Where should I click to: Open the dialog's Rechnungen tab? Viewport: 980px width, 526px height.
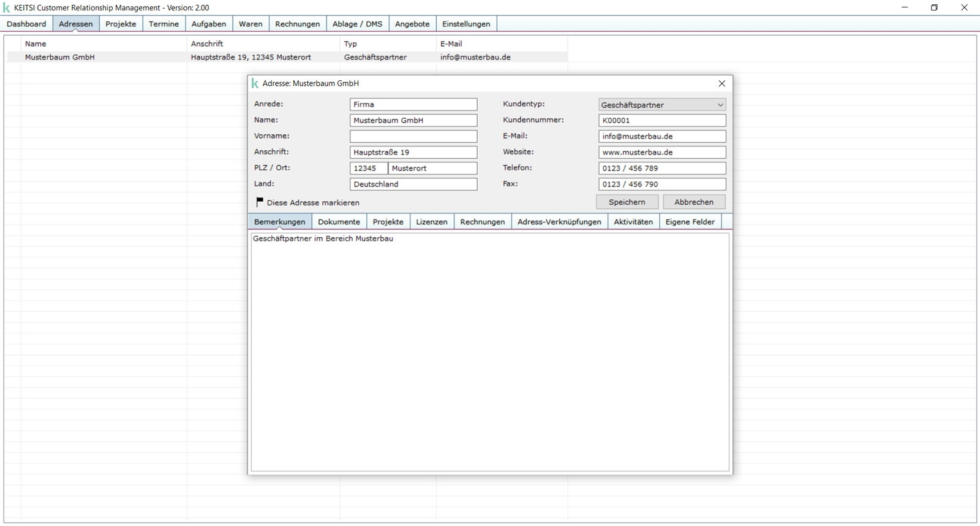(x=483, y=222)
